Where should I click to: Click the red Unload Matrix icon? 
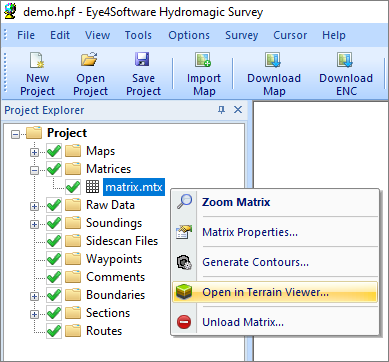[184, 322]
